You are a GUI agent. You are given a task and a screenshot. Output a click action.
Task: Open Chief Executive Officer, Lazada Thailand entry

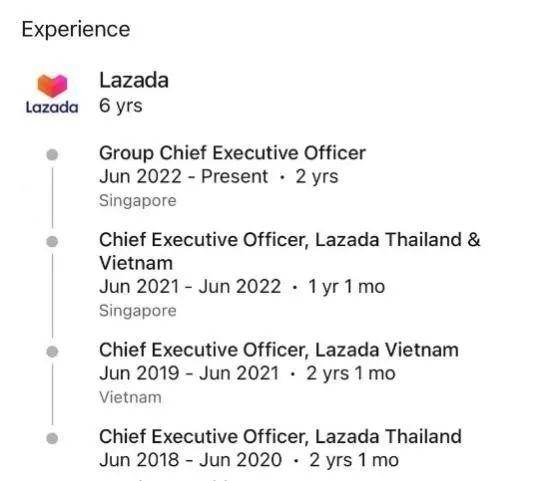pos(280,437)
